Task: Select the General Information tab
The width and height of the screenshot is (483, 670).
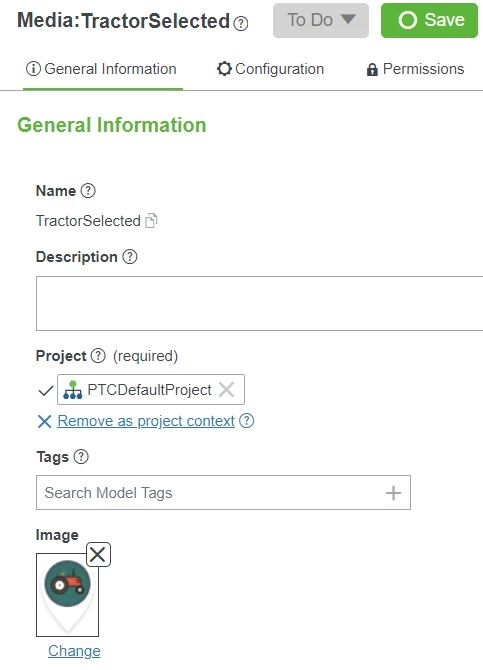Action: 101,69
